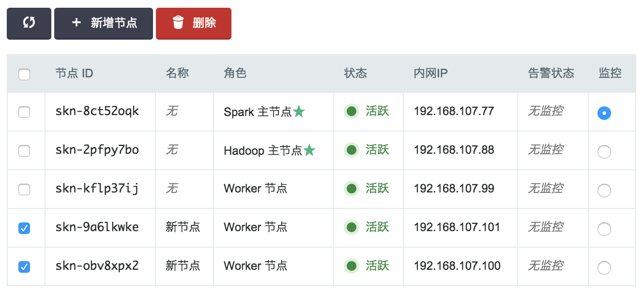Click green status dot for skn-8ct52oqk
This screenshot has height=294, width=644.
point(352,112)
